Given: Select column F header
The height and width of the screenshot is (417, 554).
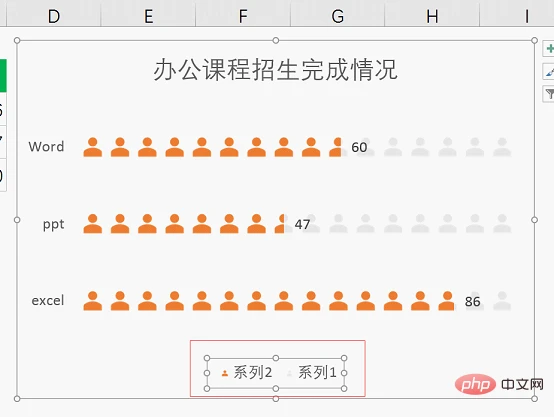Looking at the screenshot, I should click(x=243, y=16).
